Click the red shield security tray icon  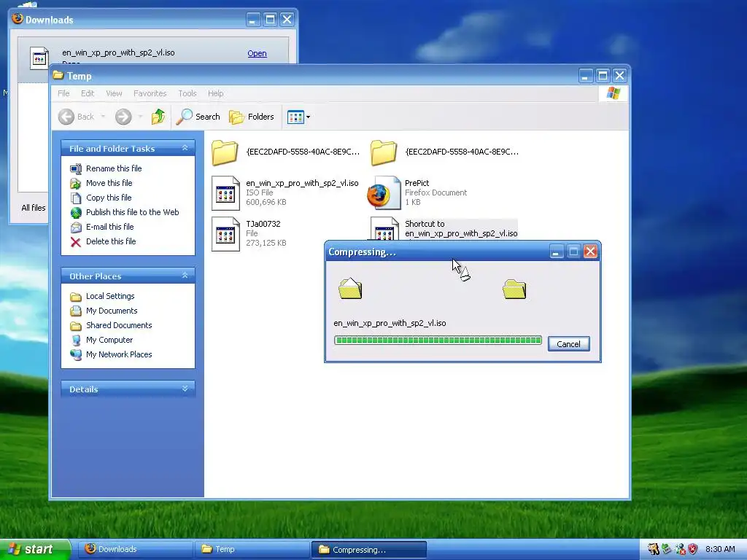click(x=693, y=549)
